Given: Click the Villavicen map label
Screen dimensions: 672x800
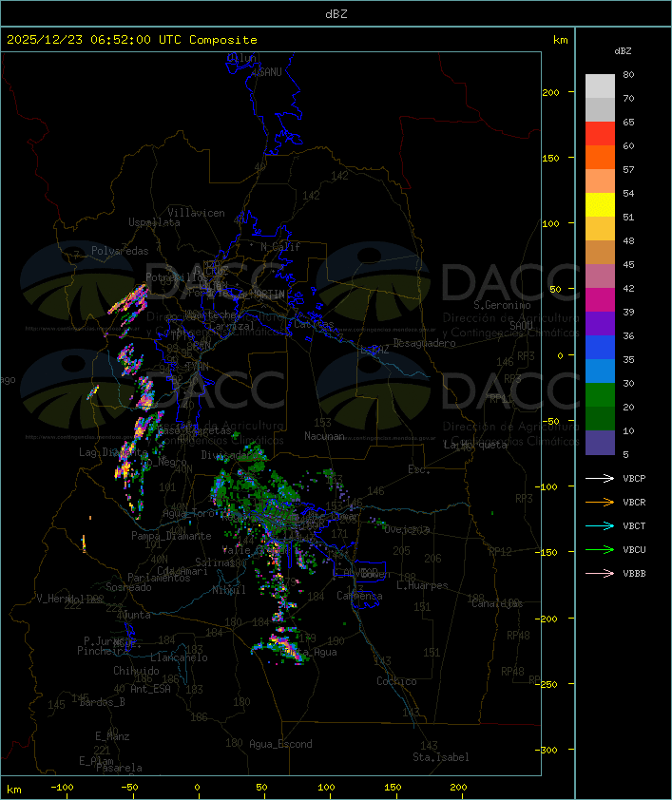Looking at the screenshot, I should tap(197, 213).
